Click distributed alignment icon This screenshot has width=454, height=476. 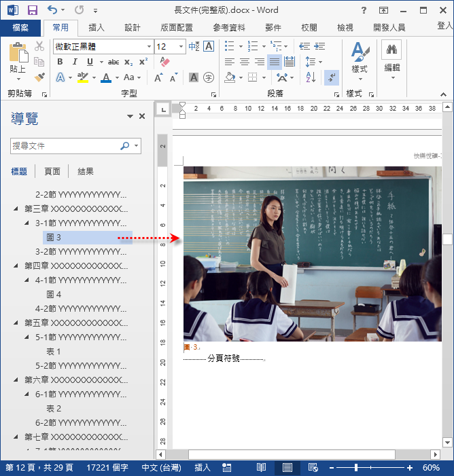[290, 62]
